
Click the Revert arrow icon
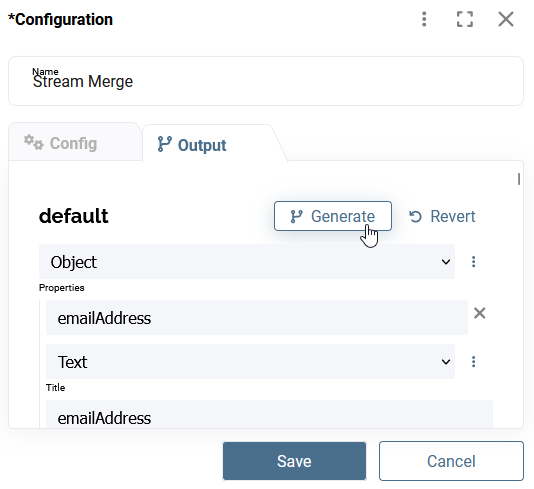point(415,216)
